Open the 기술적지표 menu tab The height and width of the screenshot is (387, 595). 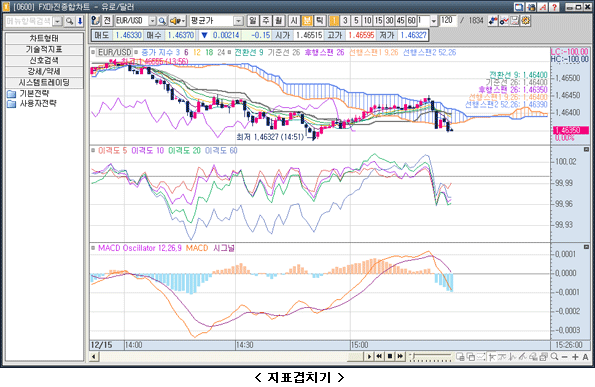[44, 49]
